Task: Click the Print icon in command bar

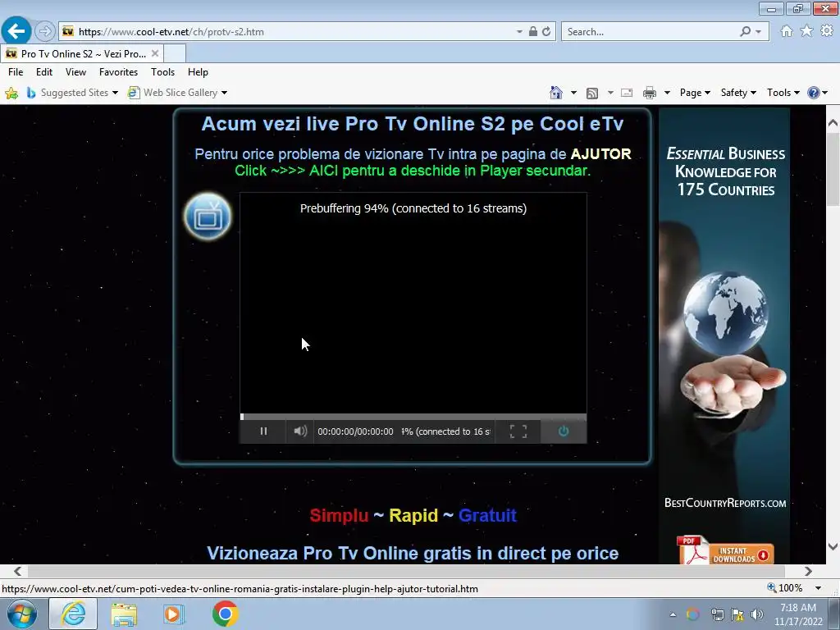Action: [x=650, y=93]
